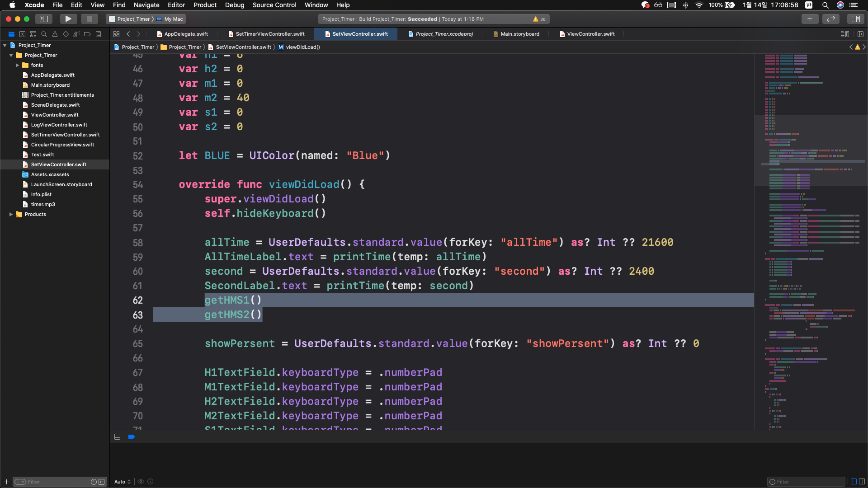Click the Stop button in toolbar
This screenshot has height=488, width=868.
[89, 19]
